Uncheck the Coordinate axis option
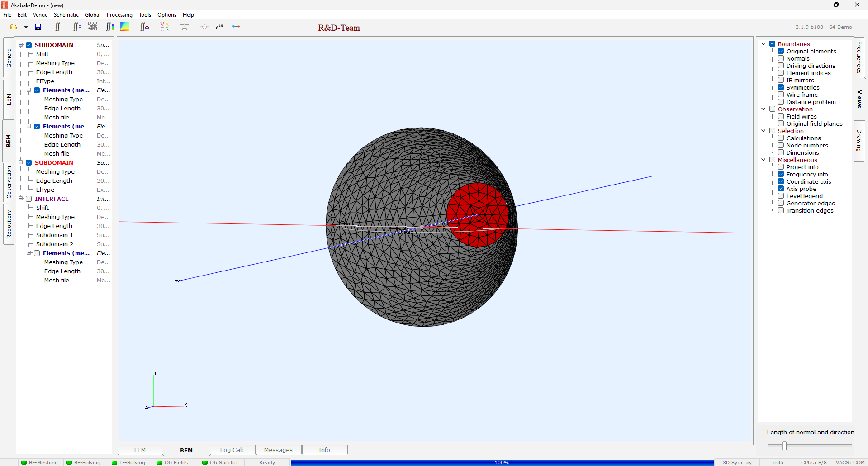The image size is (868, 466). (781, 181)
